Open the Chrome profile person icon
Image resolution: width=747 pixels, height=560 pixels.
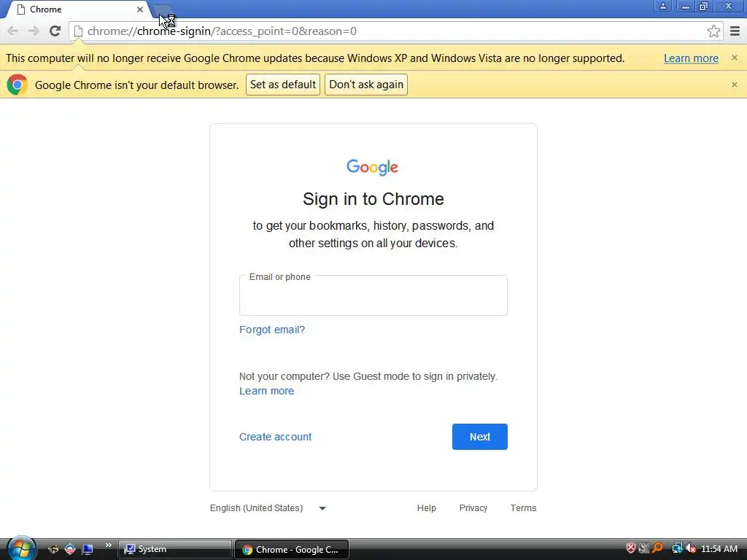(662, 6)
